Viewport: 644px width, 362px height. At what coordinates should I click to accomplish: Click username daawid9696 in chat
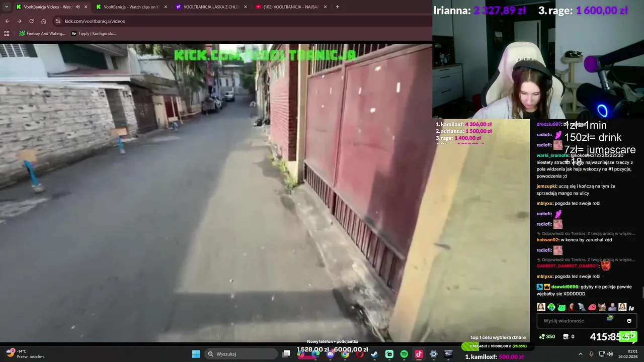click(565, 287)
